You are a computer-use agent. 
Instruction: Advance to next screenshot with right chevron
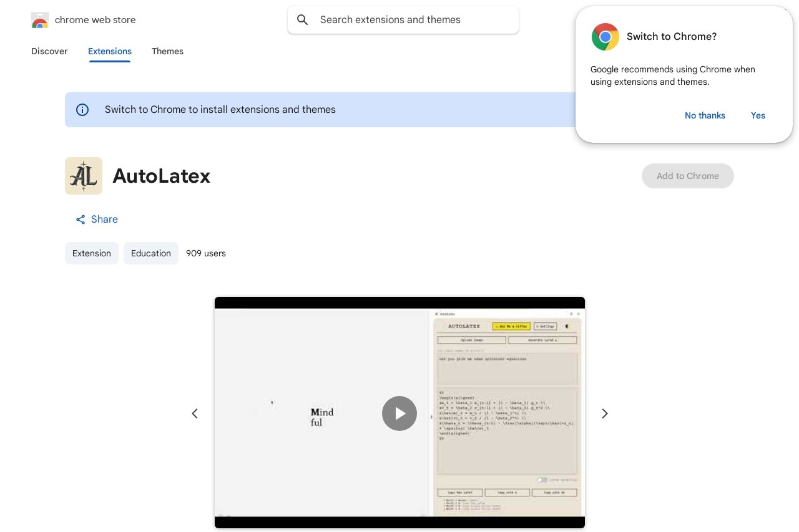click(604, 414)
